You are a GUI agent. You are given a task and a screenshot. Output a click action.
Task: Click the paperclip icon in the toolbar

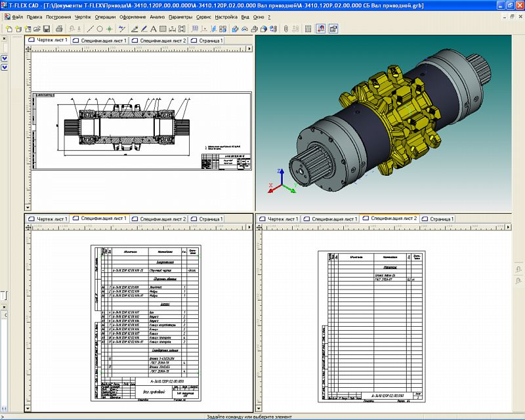[x=286, y=29]
